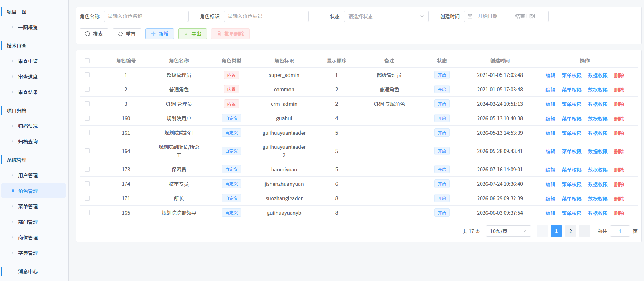The image size is (644, 281).
Task: Click the 内置 tag on common row
Action: coord(231,89)
